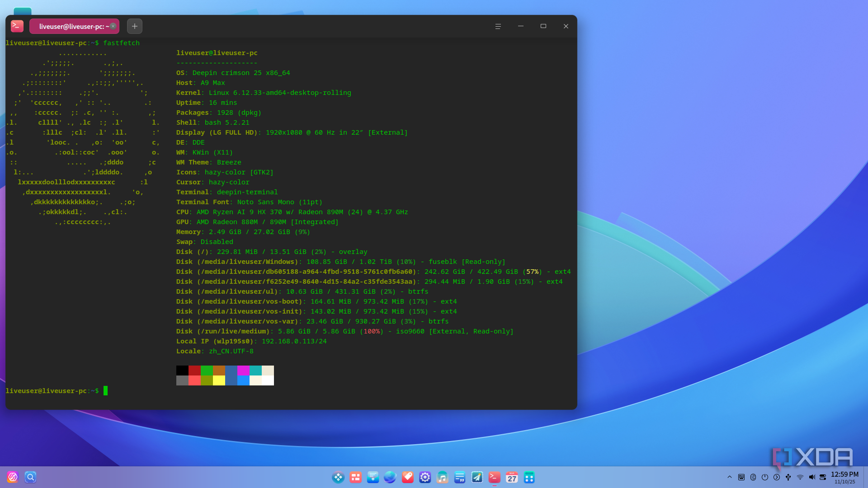Screen dimensions: 868x488
Task: Click the cyan color block in palette
Action: pyautogui.click(x=255, y=371)
